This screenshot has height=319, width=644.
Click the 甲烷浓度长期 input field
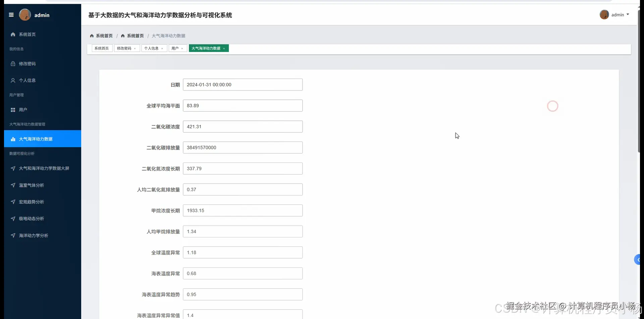coord(243,211)
